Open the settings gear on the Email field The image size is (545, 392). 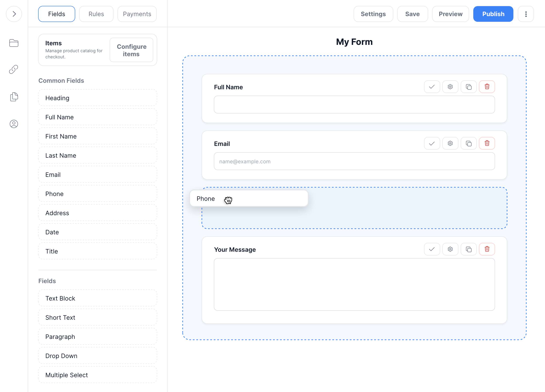(450, 143)
